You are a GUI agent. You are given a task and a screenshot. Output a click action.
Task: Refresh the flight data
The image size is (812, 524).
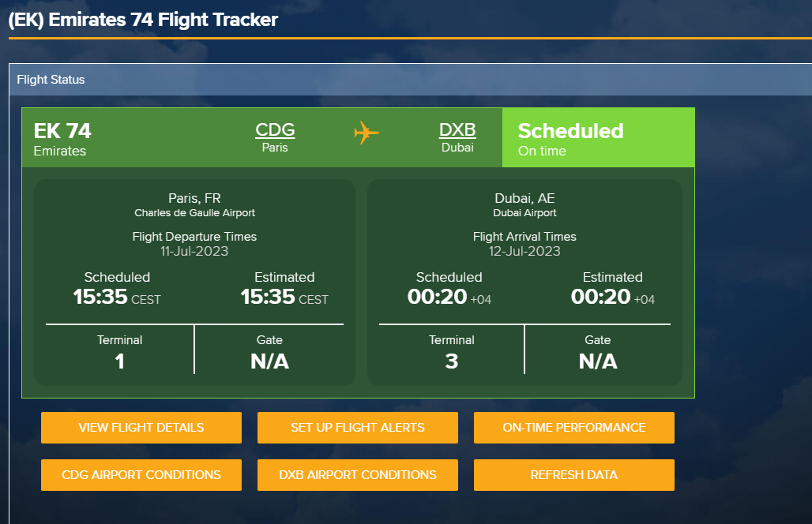tap(573, 475)
